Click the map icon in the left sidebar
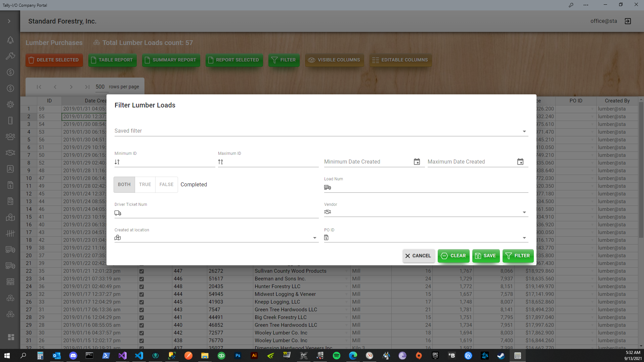This screenshot has width=644, height=362. point(10,217)
